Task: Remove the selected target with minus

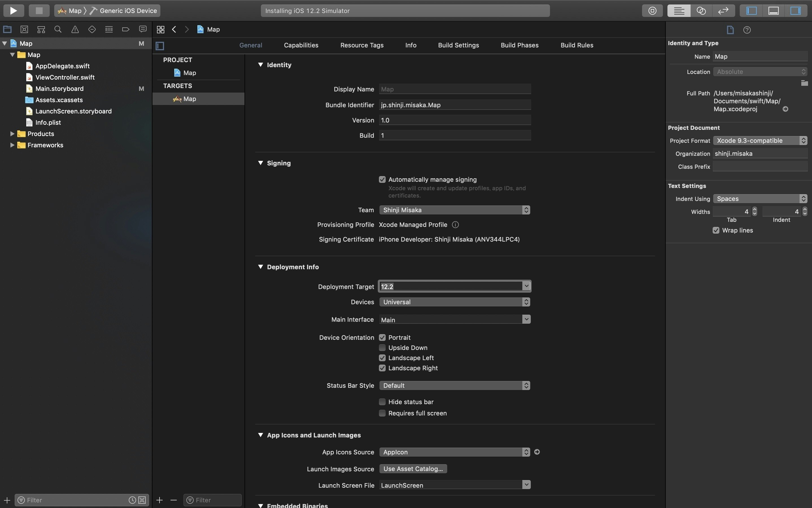Action: 173,500
